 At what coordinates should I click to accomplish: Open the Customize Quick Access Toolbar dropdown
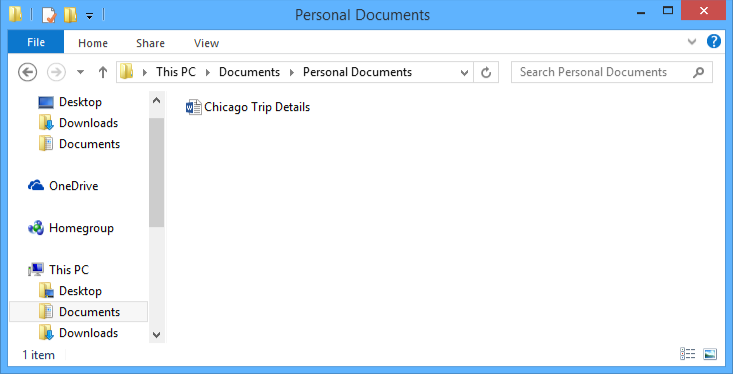(x=89, y=16)
